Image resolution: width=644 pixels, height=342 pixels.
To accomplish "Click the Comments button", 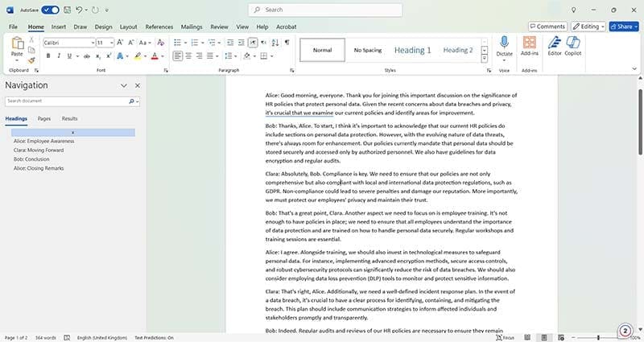I will point(547,27).
